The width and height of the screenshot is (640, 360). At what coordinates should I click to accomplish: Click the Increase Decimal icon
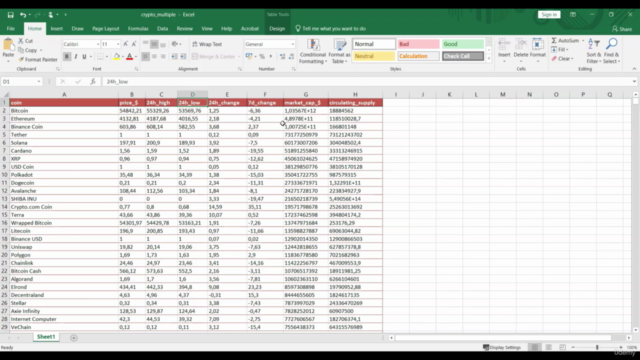tap(282, 56)
